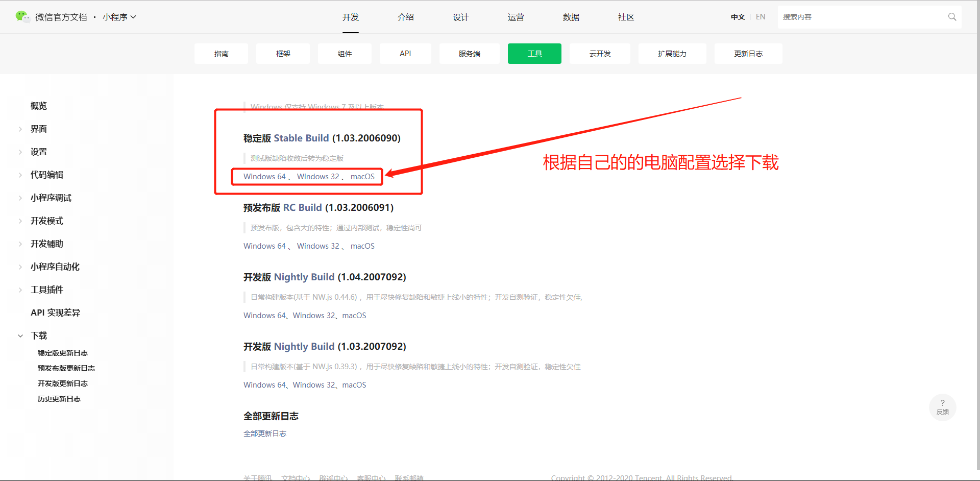Switch language to 中文

(738, 17)
